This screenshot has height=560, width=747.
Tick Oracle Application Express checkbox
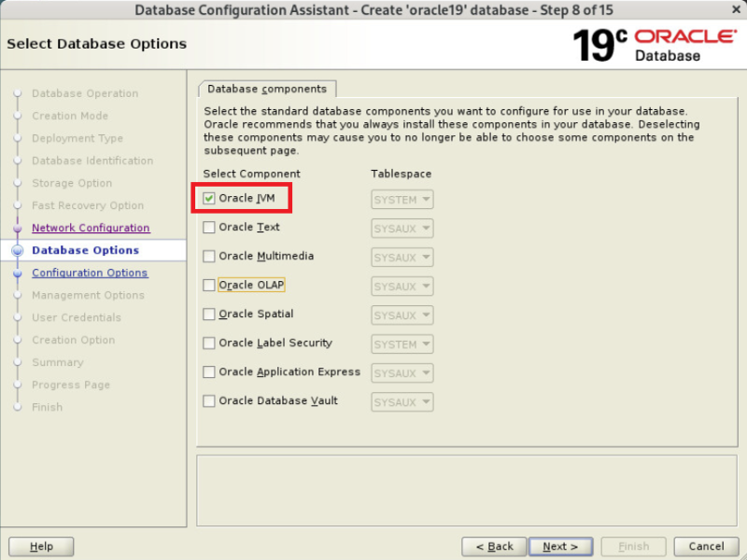point(208,371)
